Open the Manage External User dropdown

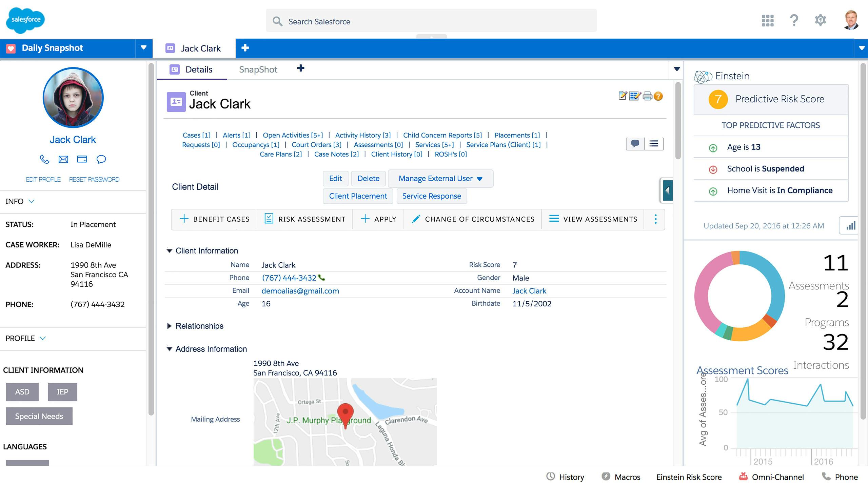point(440,178)
